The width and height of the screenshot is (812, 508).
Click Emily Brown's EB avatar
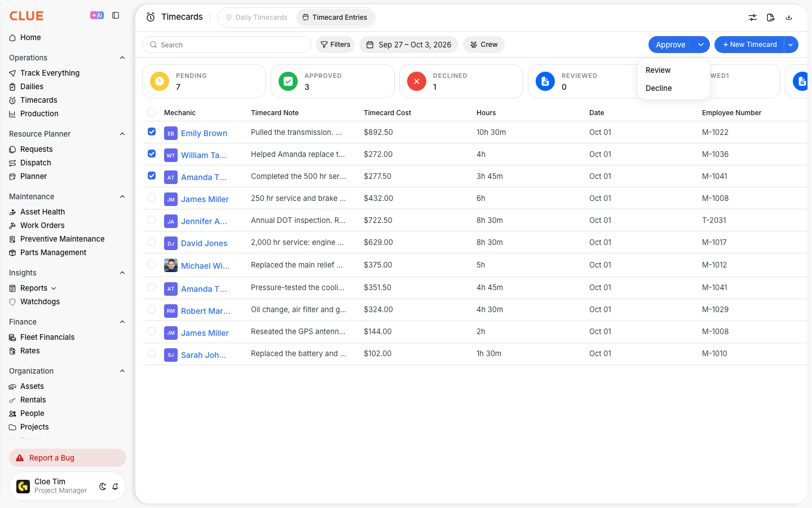(171, 133)
